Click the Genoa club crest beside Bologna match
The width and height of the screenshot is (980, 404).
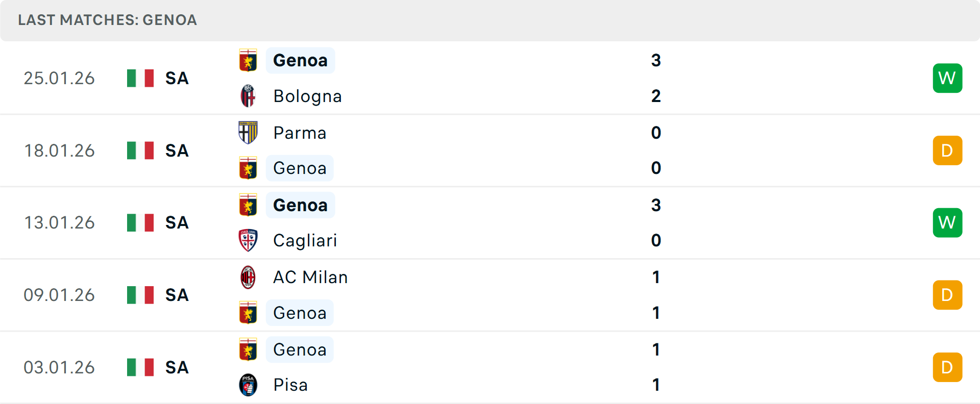248,60
